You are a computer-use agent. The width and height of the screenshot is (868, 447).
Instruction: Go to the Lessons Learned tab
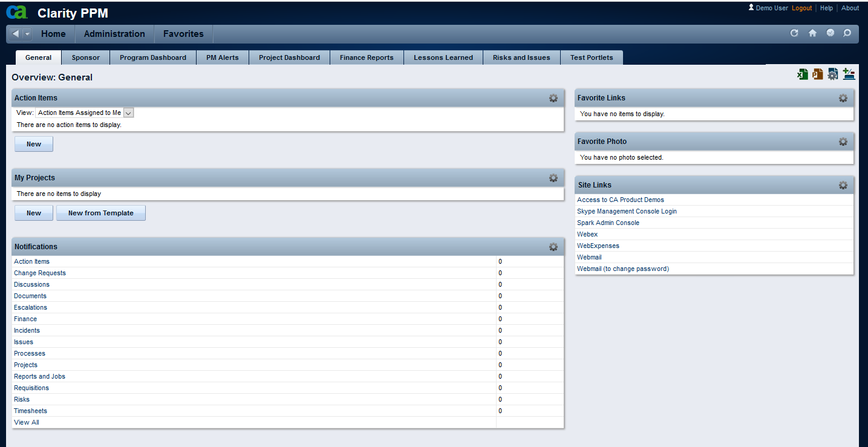coord(443,57)
